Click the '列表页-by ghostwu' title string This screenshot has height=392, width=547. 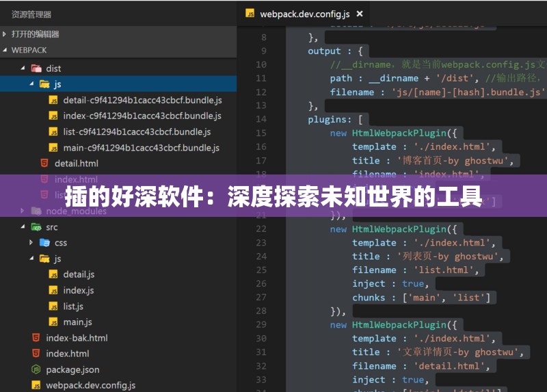pyautogui.click(x=448, y=257)
